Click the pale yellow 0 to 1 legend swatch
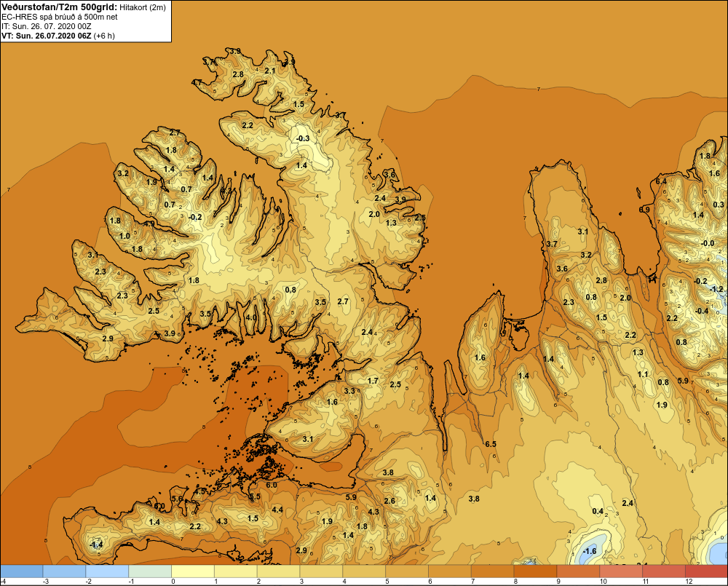This screenshot has width=728, height=586. coord(193,571)
